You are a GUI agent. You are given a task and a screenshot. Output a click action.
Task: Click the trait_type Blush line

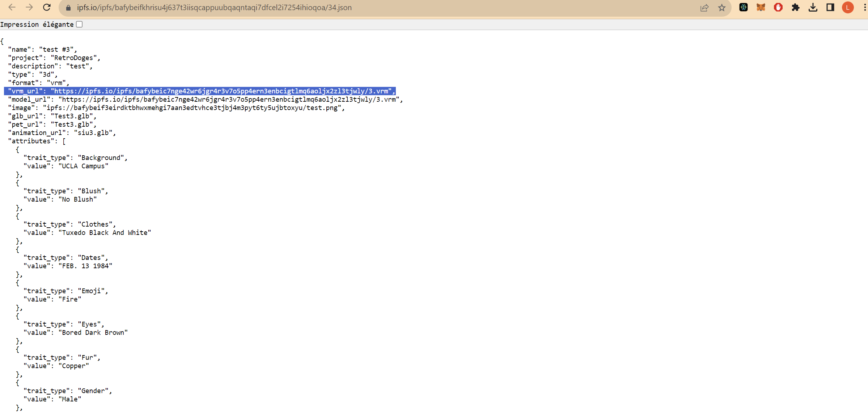66,191
